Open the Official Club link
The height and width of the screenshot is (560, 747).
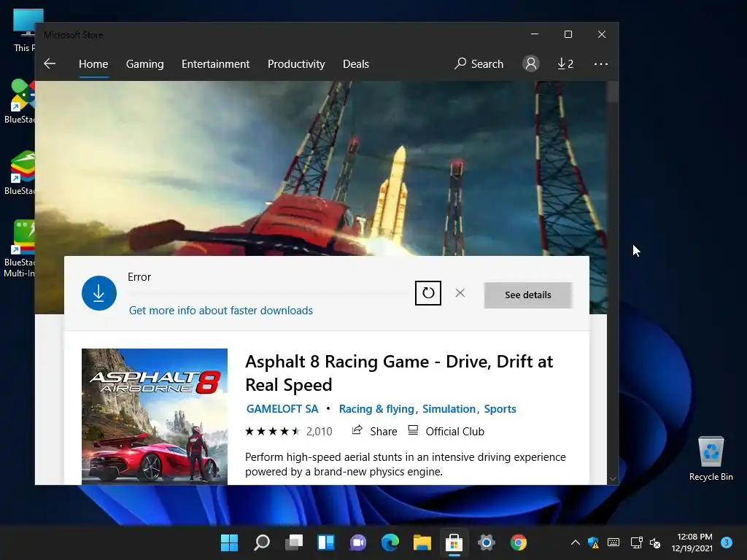pos(446,431)
